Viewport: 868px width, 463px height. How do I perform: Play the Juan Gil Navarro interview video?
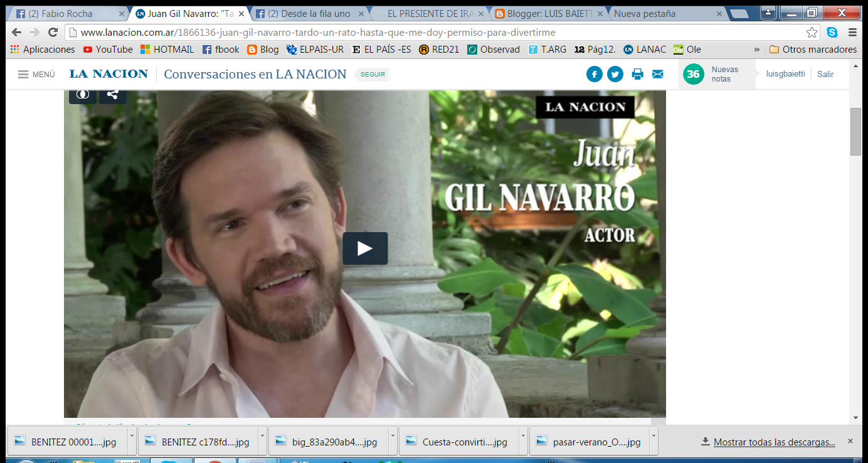pyautogui.click(x=364, y=248)
